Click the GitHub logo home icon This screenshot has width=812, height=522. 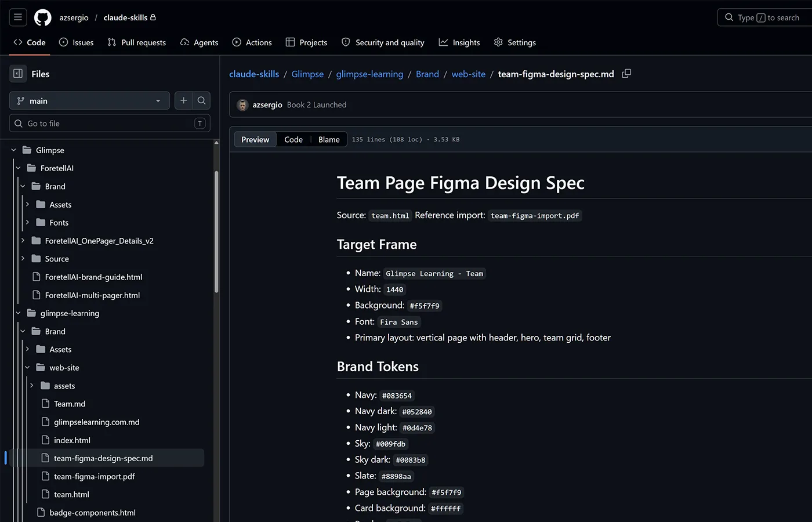43,17
